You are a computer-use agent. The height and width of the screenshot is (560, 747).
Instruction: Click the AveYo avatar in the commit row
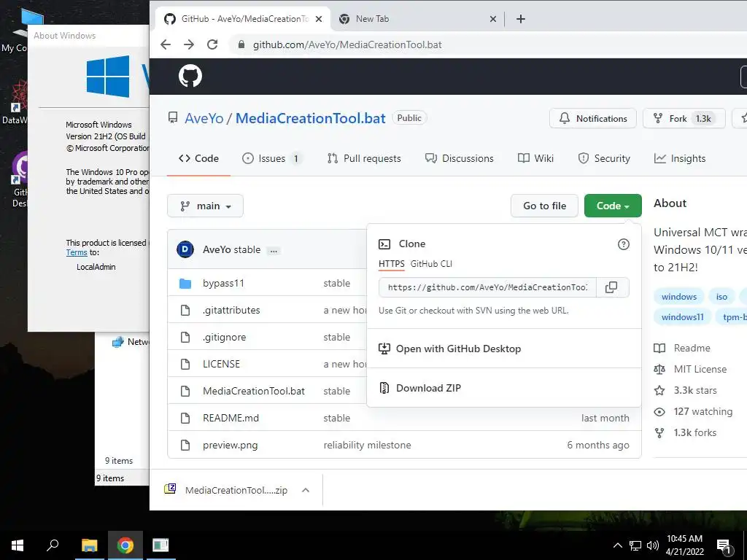click(185, 249)
